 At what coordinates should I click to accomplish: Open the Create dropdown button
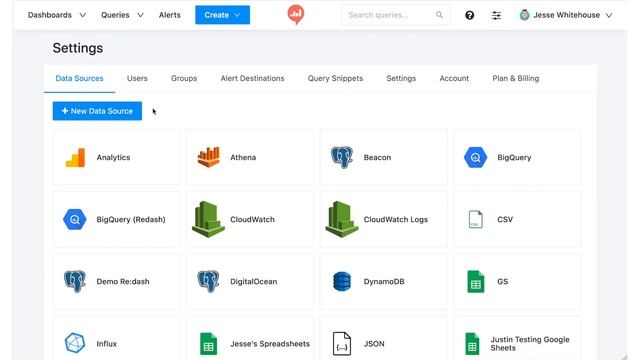(x=222, y=15)
